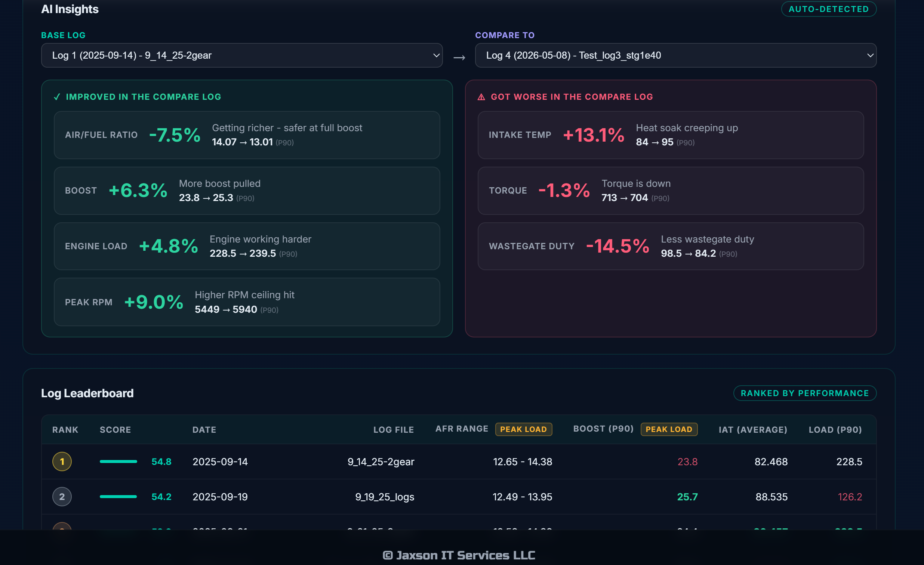Click the 54.2 score value
Viewport: 924px width, 565px height.
coord(161,497)
